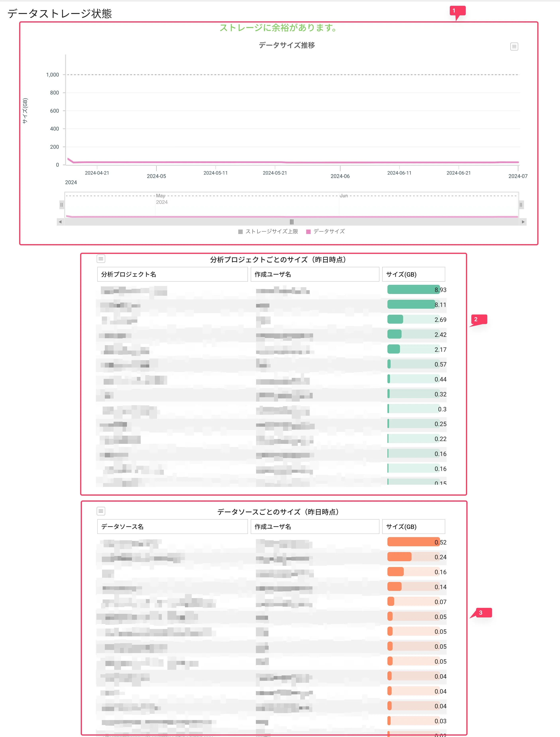Select the project row sized 0.25
Viewport: 560px width, 737px height.
271,424
